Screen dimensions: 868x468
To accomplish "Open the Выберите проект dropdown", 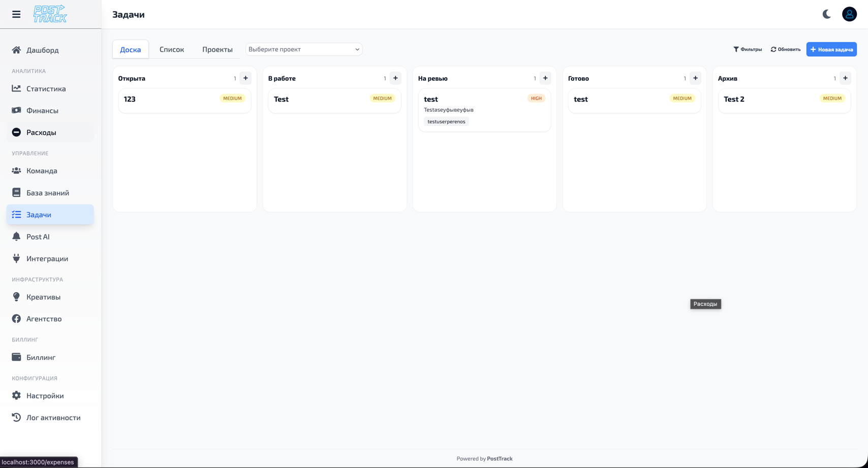I will (304, 49).
